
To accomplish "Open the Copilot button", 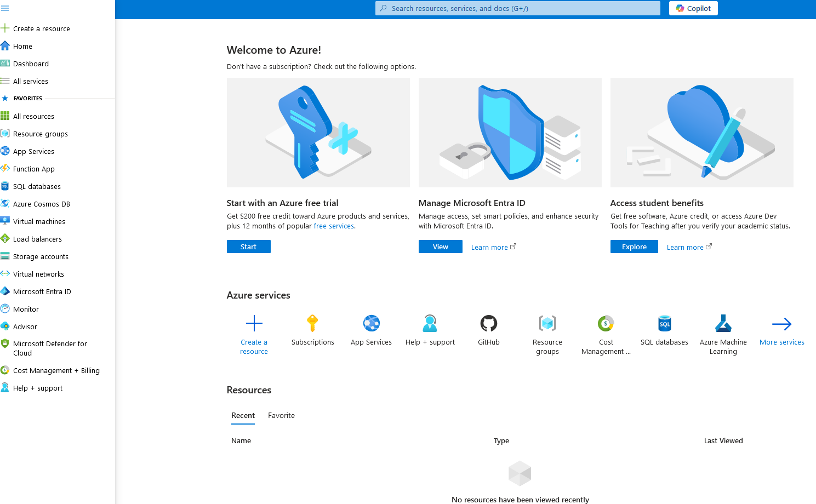I will click(693, 8).
